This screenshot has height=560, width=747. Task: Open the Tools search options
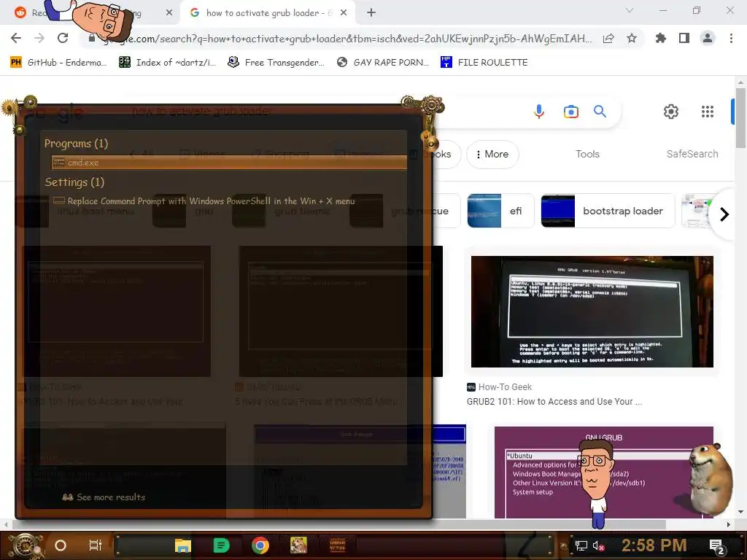point(587,155)
